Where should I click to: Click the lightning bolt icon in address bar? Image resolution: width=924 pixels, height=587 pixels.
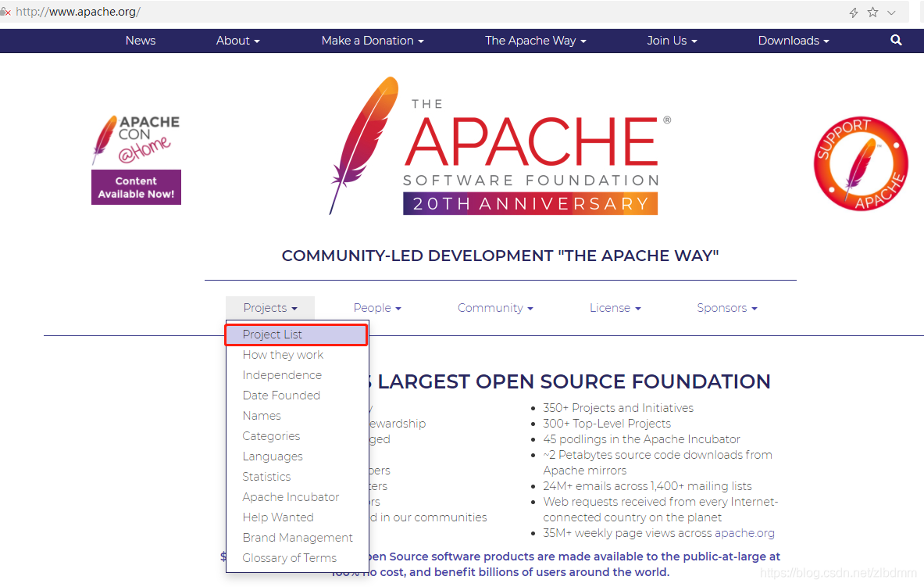[x=853, y=13]
